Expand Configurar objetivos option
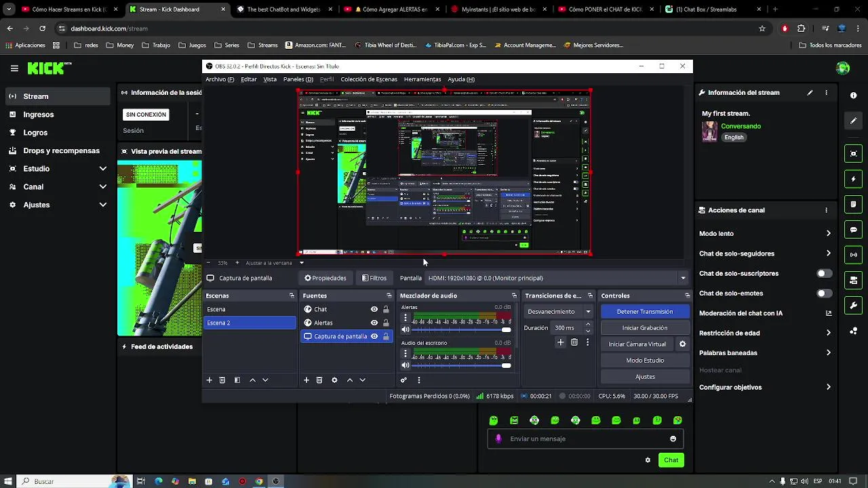Image resolution: width=868 pixels, height=488 pixels. 828,388
